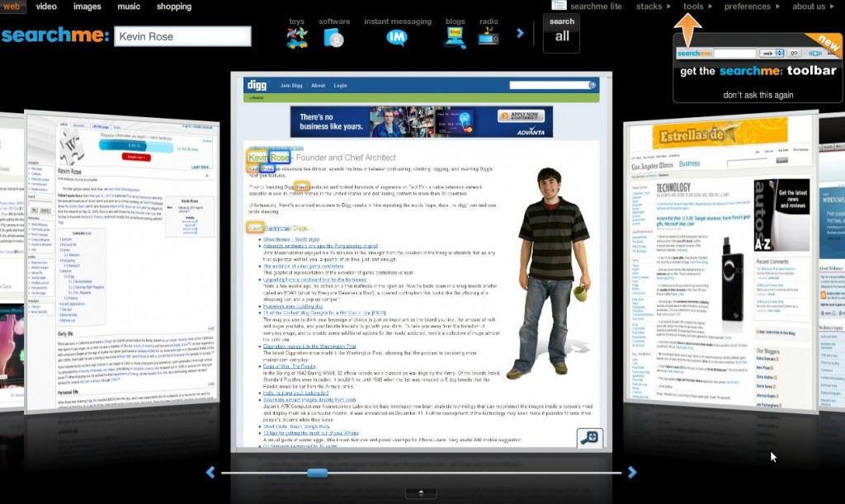
Task: Click the searchme logo
Action: (55, 35)
